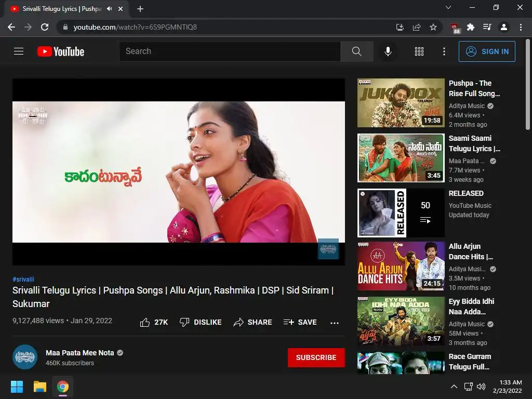Screen dimensions: 532x399
Task: Click the RELEASED playlist title
Action: pyautogui.click(x=466, y=193)
